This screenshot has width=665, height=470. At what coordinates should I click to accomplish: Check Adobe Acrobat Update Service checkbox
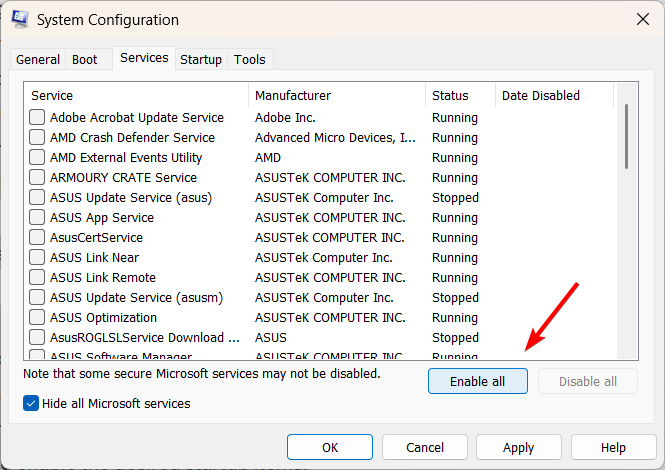37,117
